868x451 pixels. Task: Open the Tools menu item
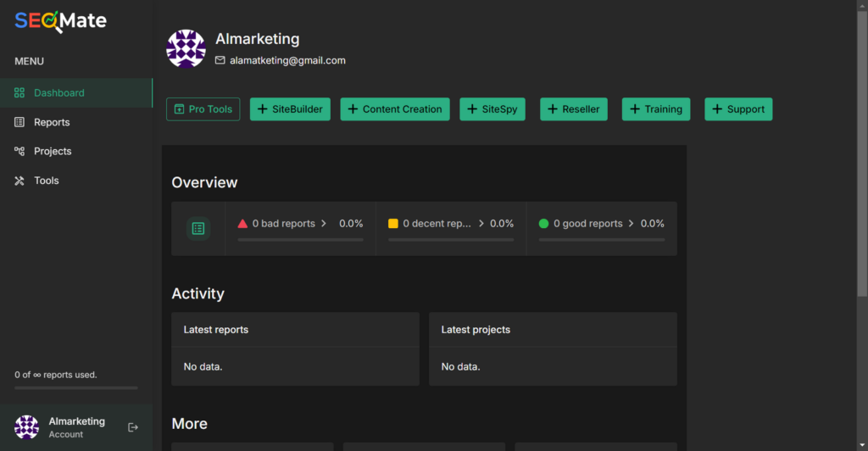pos(76,181)
